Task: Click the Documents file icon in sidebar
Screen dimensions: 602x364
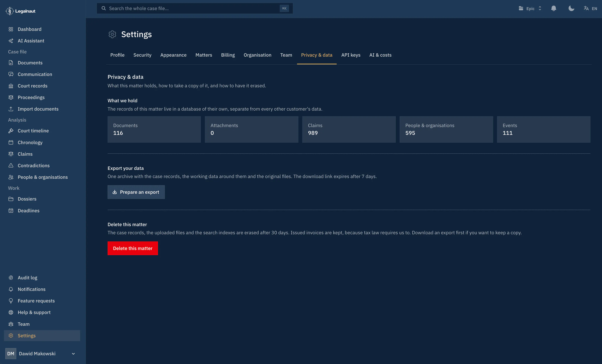Action: tap(11, 63)
